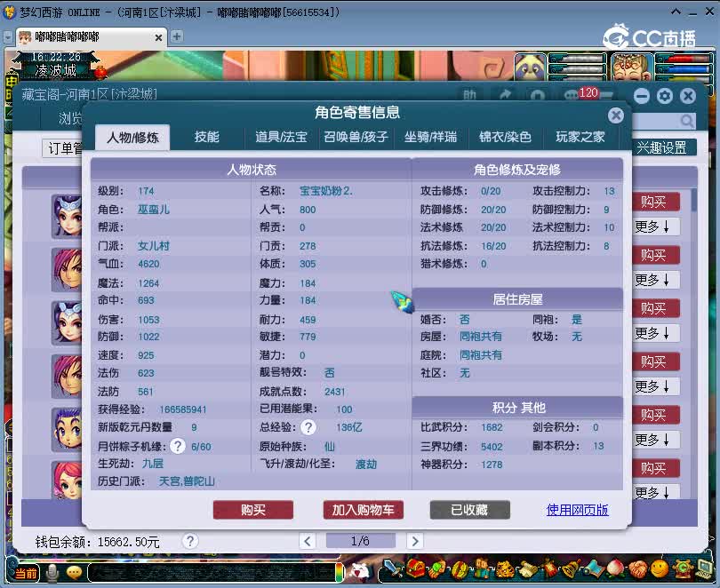Screen dimensions: 720x588
Task: Expand 更多 for the third listing
Action: click(x=656, y=333)
